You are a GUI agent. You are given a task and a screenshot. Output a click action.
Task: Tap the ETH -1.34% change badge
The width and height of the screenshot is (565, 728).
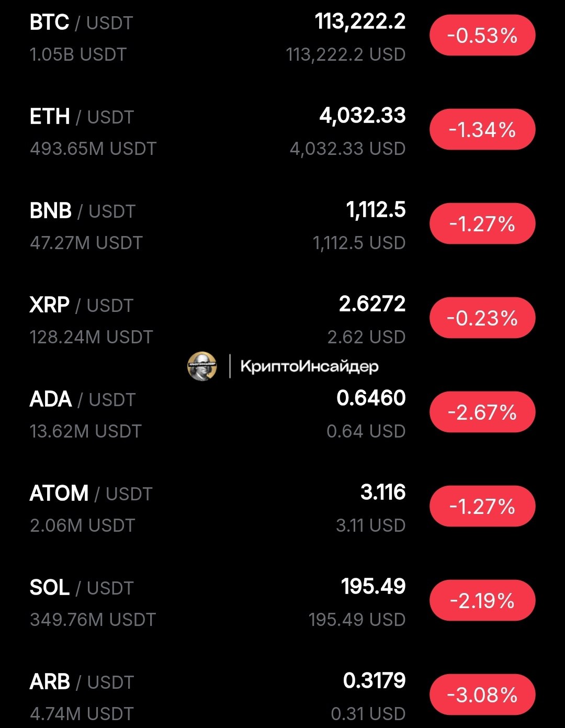[482, 130]
